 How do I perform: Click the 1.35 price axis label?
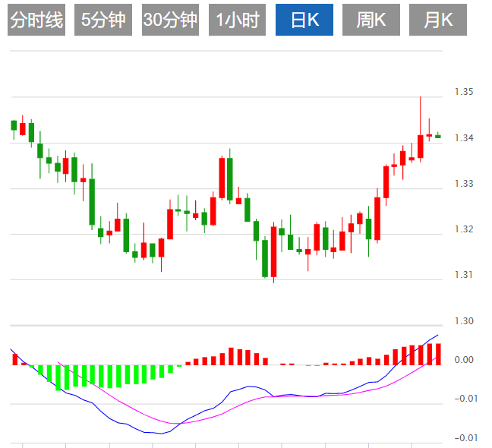coord(464,92)
